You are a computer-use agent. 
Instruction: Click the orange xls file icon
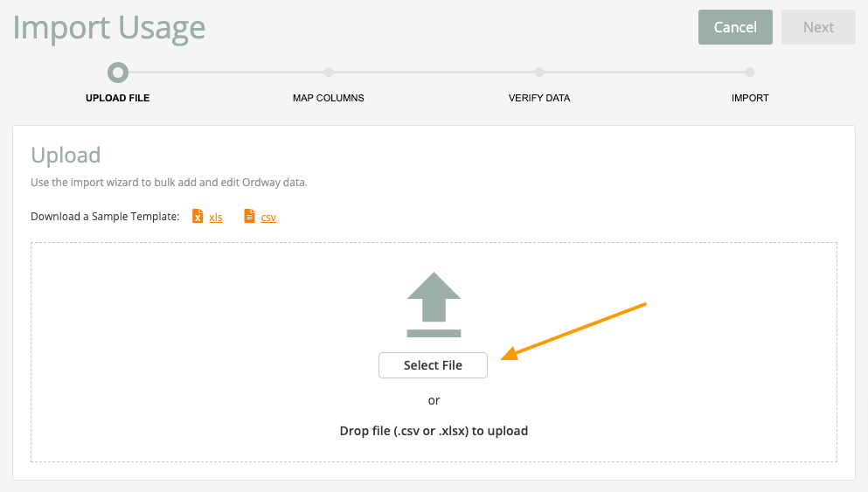198,216
